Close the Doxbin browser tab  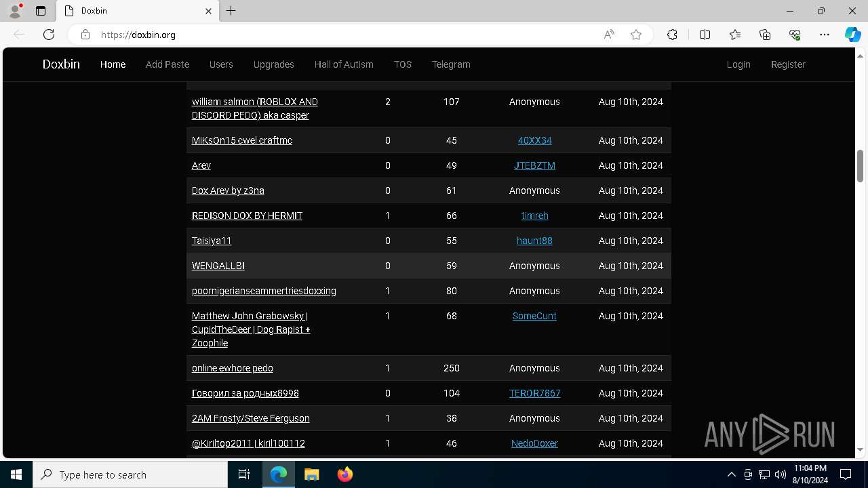coord(209,11)
